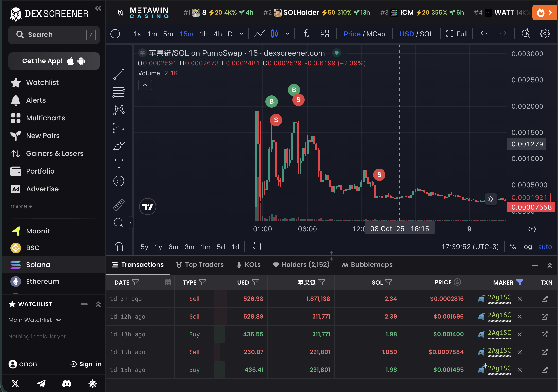The height and width of the screenshot is (392, 558).
Task: Expand the timeframe dropdown arrow after D
Action: 242,34
